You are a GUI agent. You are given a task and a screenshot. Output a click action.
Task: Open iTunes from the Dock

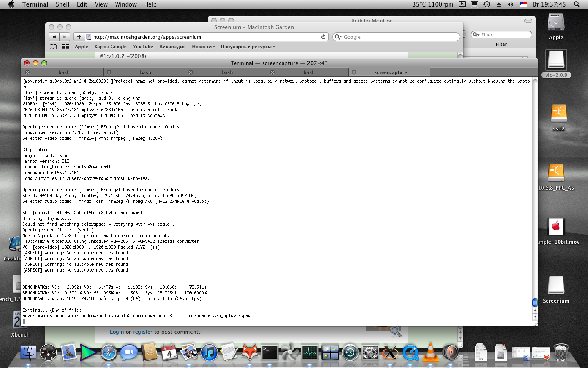209,352
